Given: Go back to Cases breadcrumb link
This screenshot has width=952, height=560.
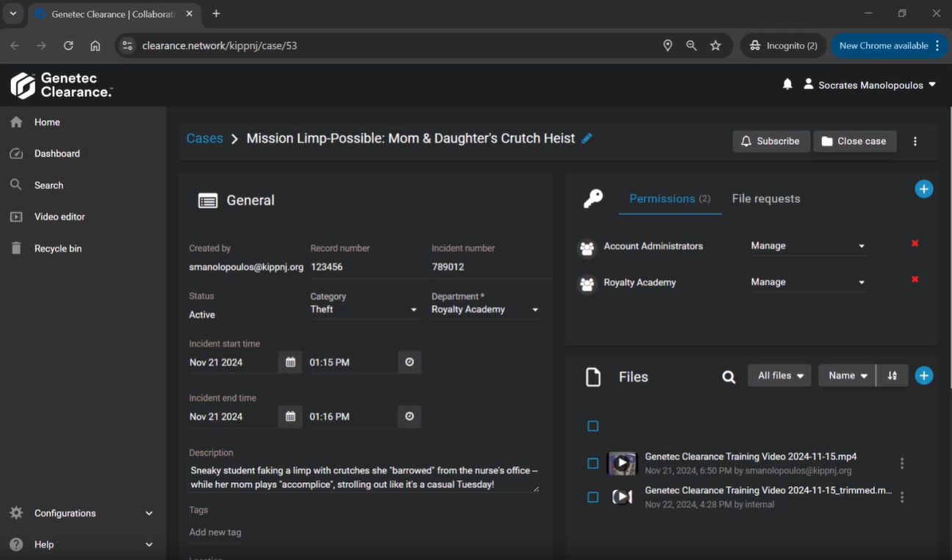Looking at the screenshot, I should tap(204, 138).
